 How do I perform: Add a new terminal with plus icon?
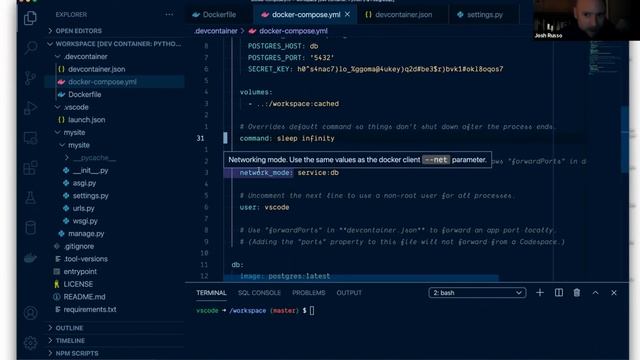pos(540,293)
